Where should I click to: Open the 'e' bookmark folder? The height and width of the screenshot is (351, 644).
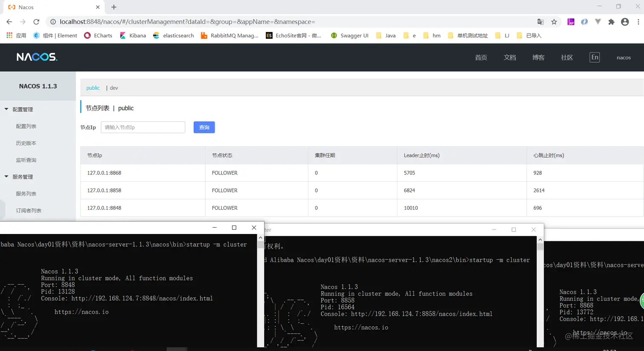410,36
